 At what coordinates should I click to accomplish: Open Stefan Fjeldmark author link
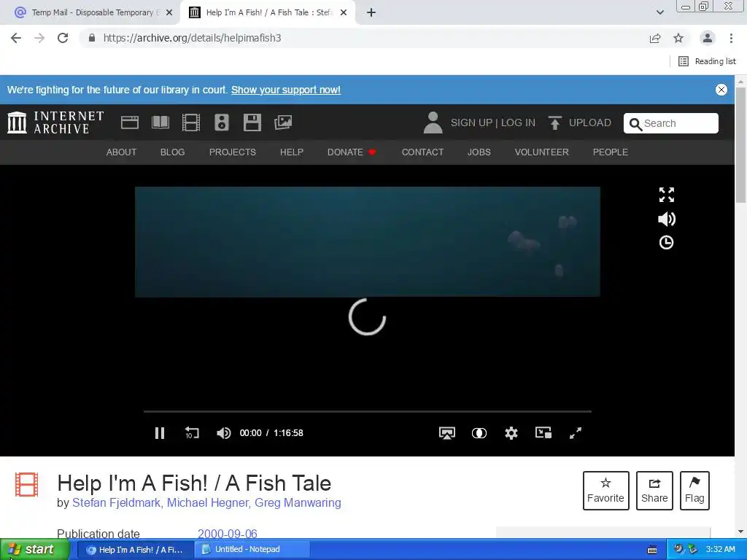116,503
